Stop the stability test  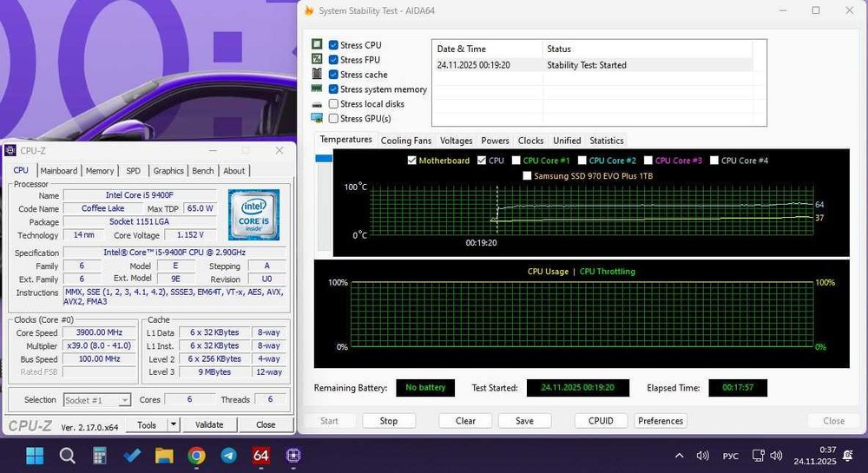pos(389,421)
